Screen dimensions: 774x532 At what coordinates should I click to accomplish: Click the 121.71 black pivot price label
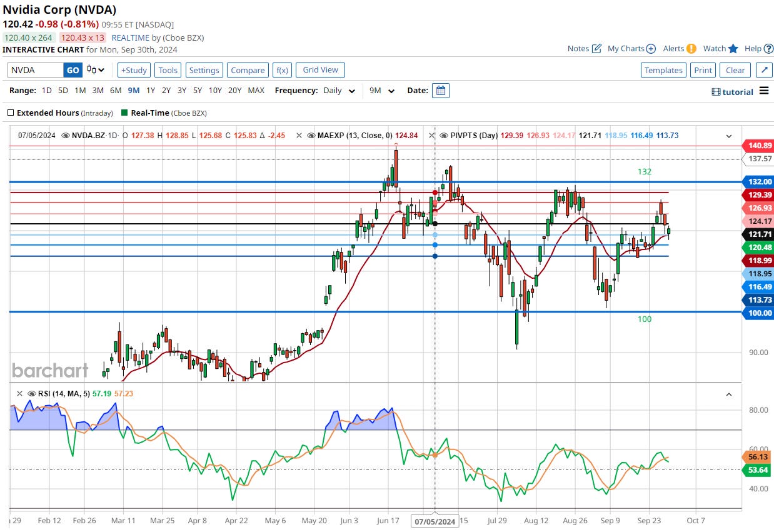pos(758,234)
